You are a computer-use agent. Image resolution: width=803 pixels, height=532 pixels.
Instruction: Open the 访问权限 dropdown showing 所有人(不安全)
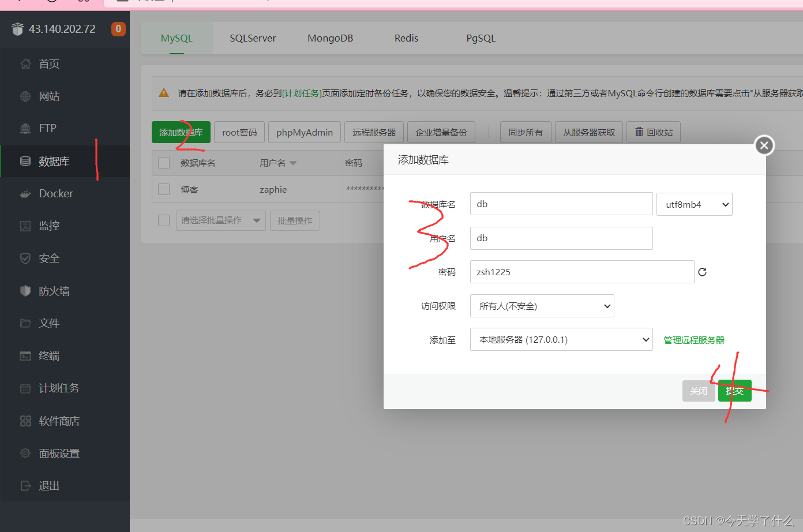pyautogui.click(x=542, y=306)
